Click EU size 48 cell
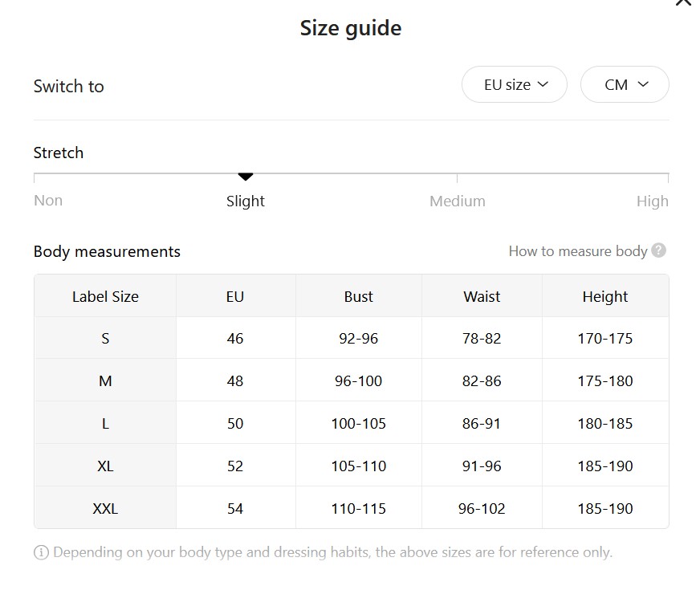The height and width of the screenshot is (590, 700). pyautogui.click(x=235, y=380)
